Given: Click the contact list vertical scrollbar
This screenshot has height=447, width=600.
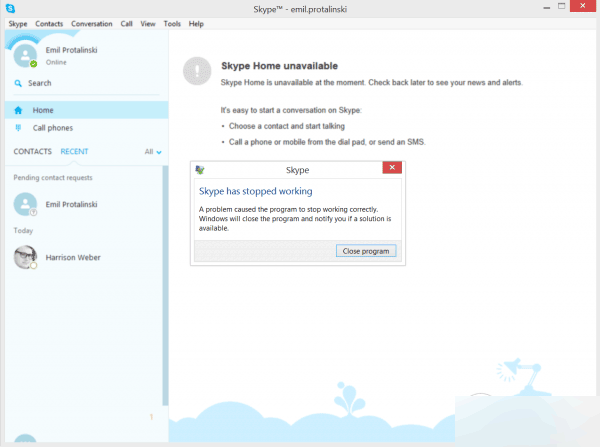Looking at the screenshot, I should 165,285.
